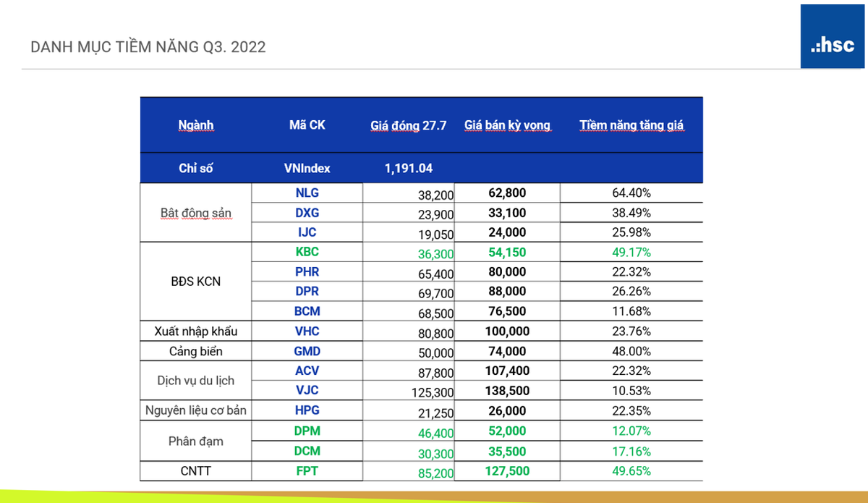Click the Ngành column header
The image size is (868, 503).
click(x=196, y=125)
